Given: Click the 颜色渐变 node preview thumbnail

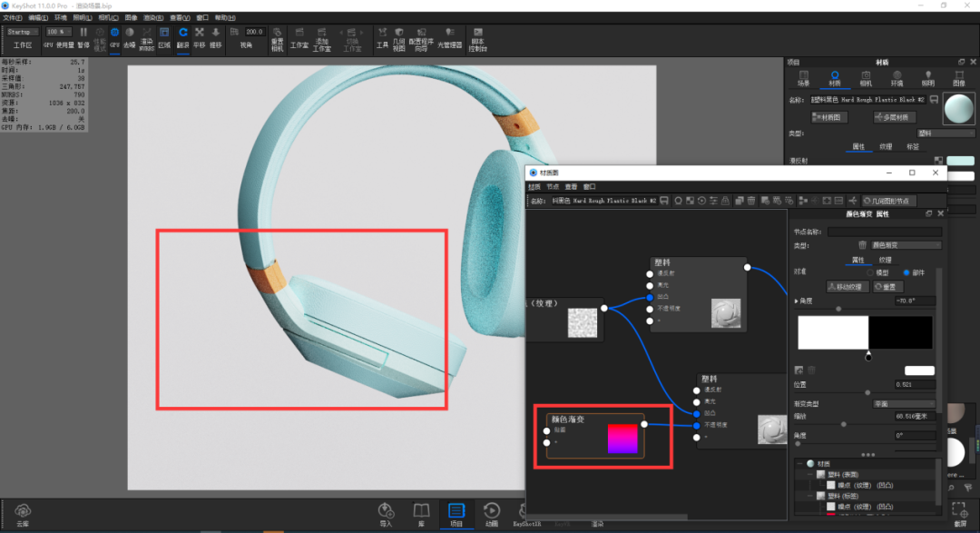Looking at the screenshot, I should pyautogui.click(x=622, y=439).
